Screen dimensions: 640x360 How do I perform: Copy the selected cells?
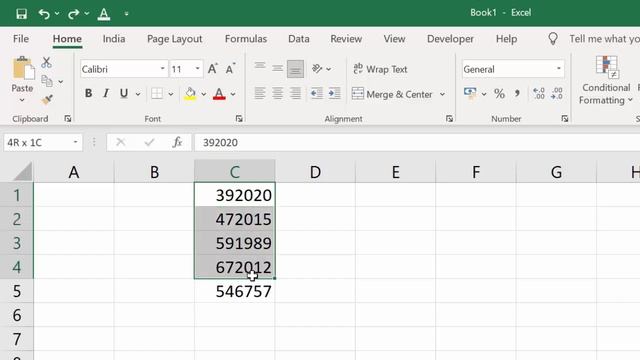pyautogui.click(x=47, y=81)
